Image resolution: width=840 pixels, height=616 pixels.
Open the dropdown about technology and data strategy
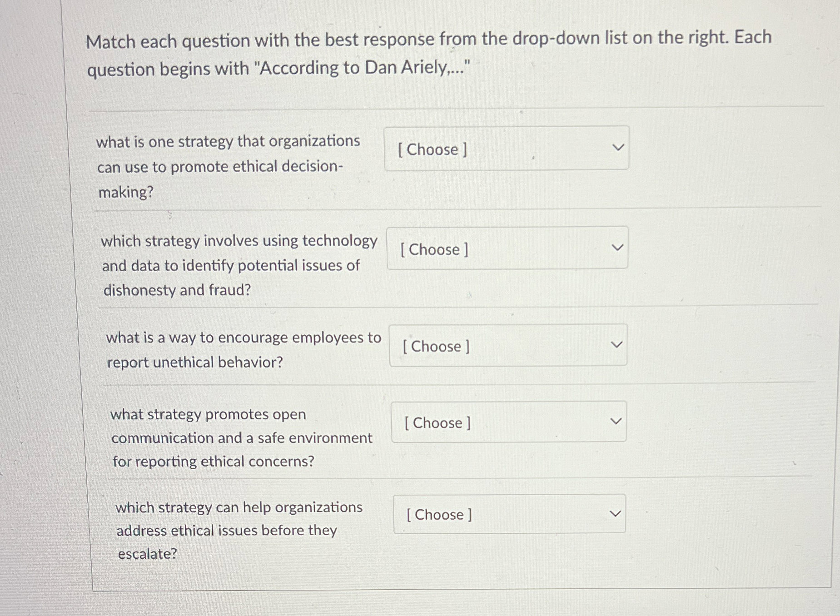tap(507, 249)
